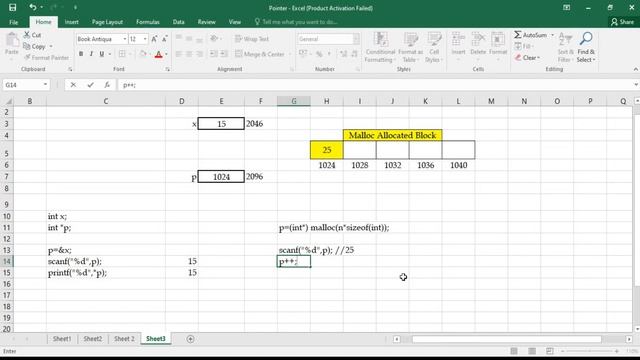Click the Clear eraser icon

click(x=518, y=58)
